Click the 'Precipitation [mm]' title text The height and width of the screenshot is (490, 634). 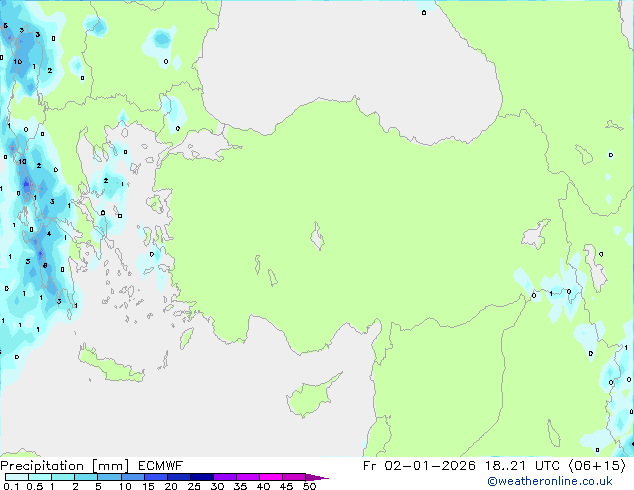tap(65, 466)
